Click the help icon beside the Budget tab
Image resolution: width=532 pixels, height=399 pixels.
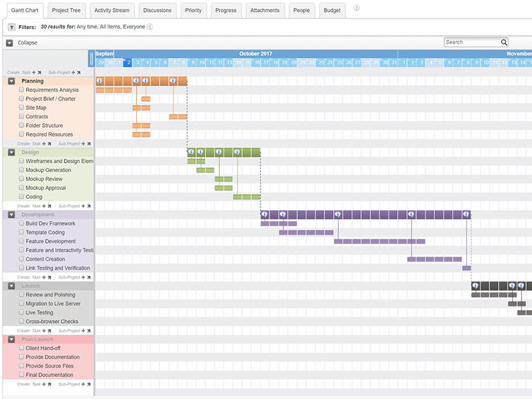(356, 9)
